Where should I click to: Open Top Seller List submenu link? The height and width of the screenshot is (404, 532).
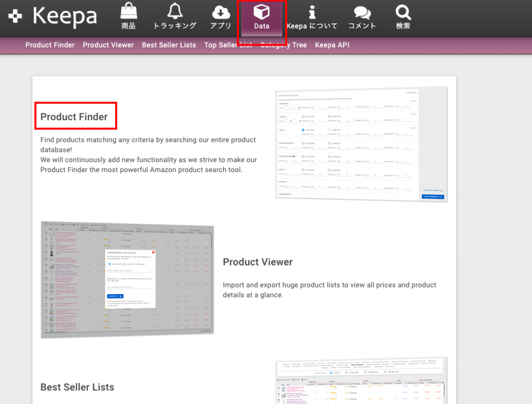click(228, 45)
